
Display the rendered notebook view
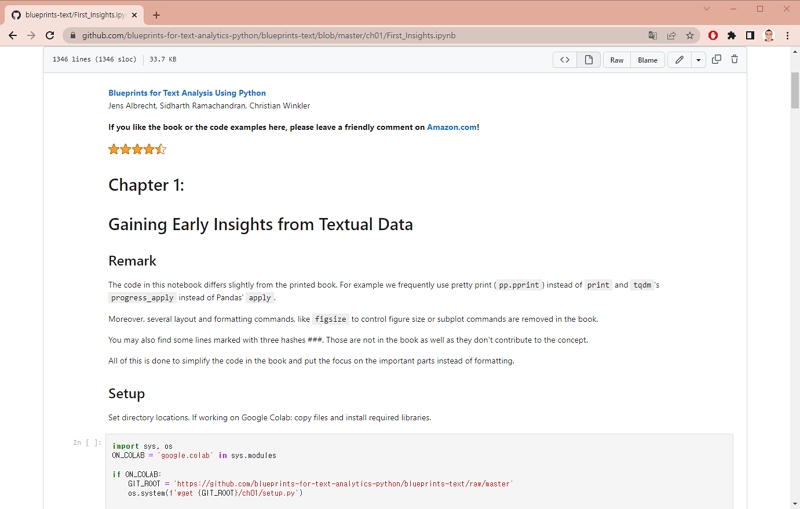[x=588, y=60]
